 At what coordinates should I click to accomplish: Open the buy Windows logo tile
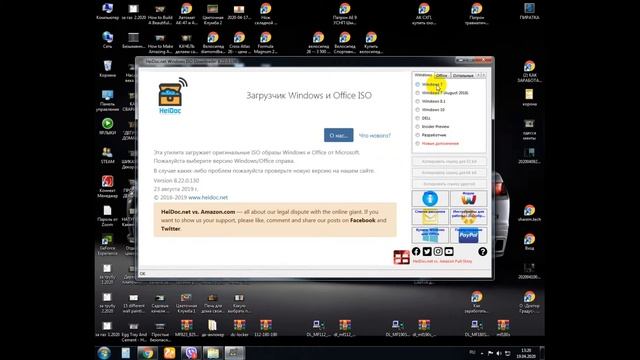(430, 235)
